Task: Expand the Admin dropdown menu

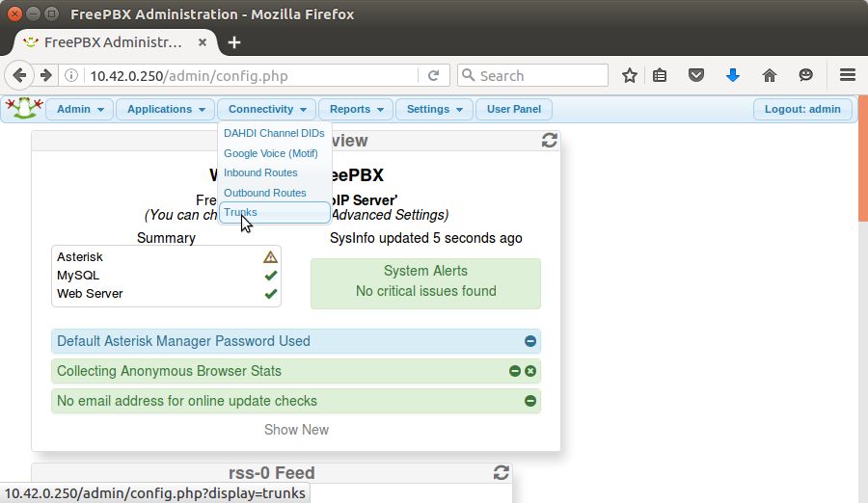Action: (x=80, y=109)
